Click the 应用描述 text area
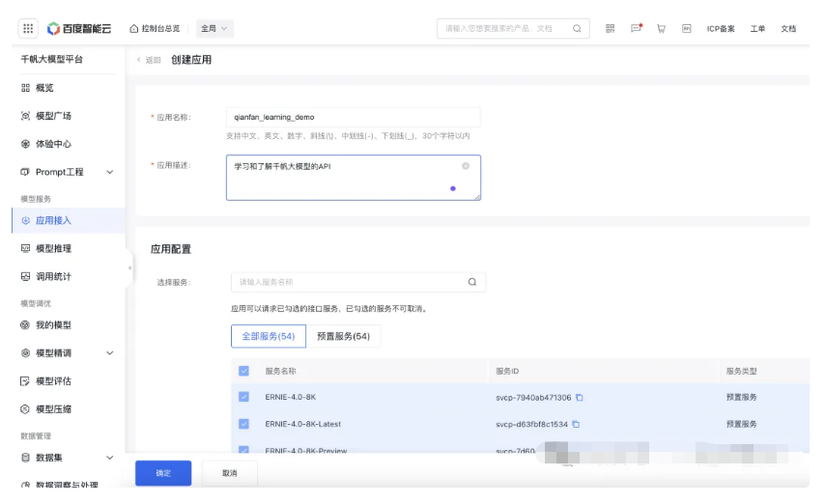This screenshot has height=504, width=826. pos(353,178)
